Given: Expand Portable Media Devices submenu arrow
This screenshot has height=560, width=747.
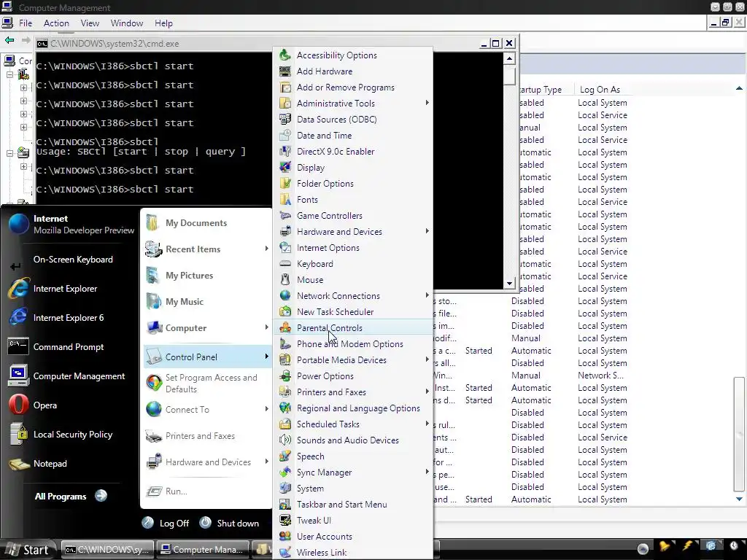Looking at the screenshot, I should 427,359.
